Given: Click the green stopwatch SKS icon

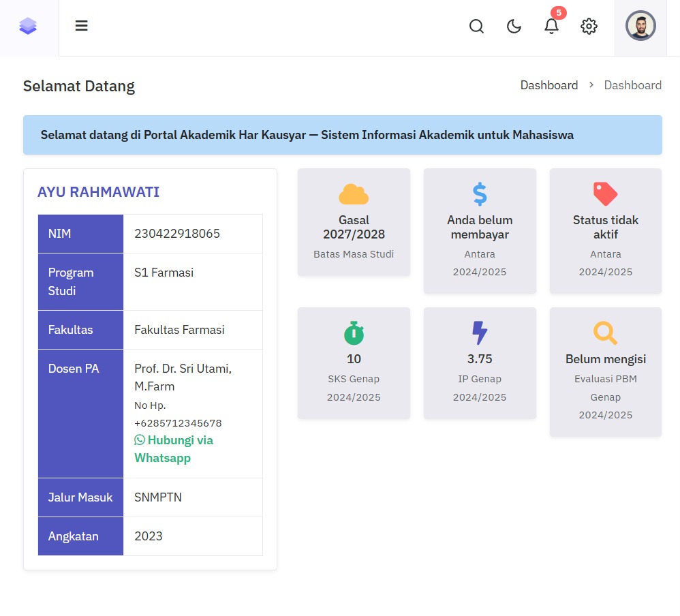Looking at the screenshot, I should tap(354, 333).
